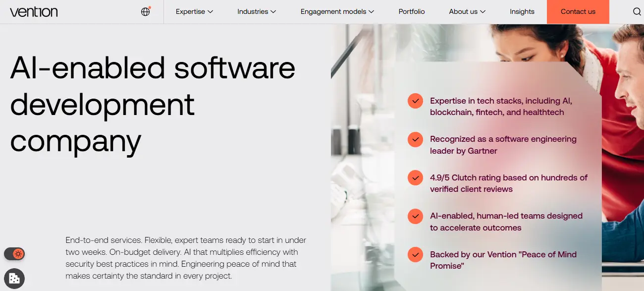Expand the Industries dropdown menu

point(256,12)
